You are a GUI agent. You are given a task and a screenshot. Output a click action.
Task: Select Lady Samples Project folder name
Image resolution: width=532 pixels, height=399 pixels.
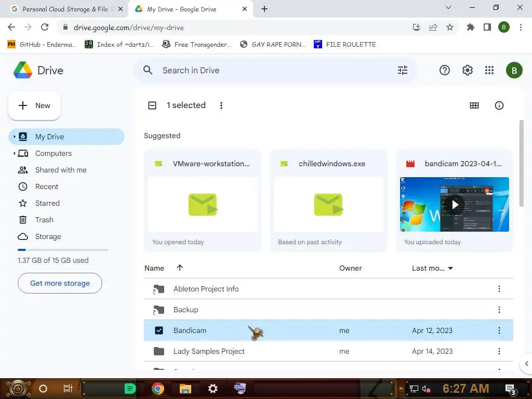click(x=209, y=351)
